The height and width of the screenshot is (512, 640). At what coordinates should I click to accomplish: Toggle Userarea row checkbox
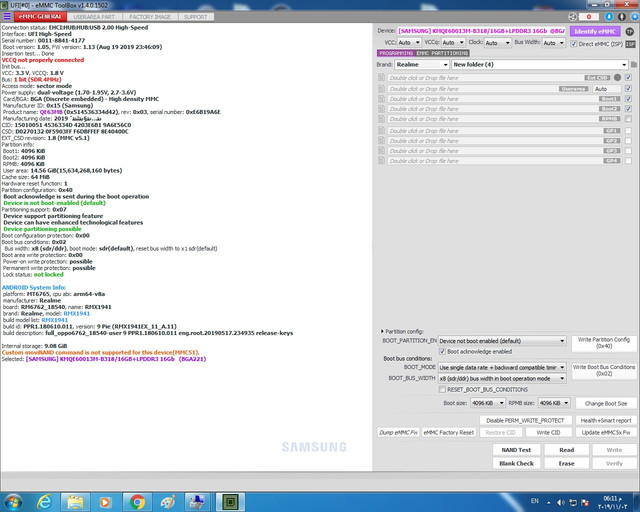click(x=629, y=89)
